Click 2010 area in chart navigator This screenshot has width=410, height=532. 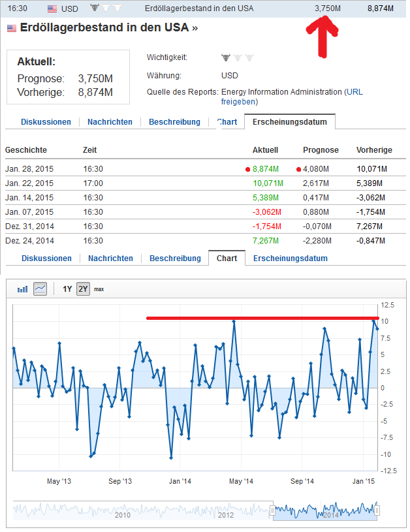(x=122, y=515)
